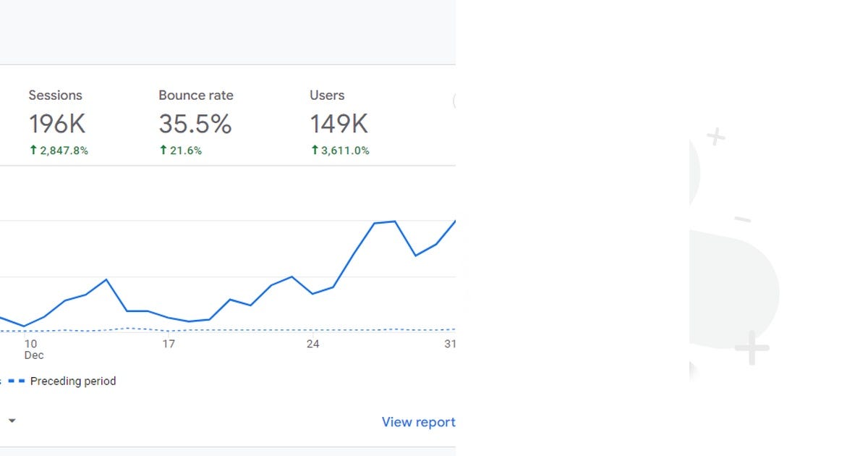Click the 10 Dec axis label
The height and width of the screenshot is (456, 868).
coord(33,349)
